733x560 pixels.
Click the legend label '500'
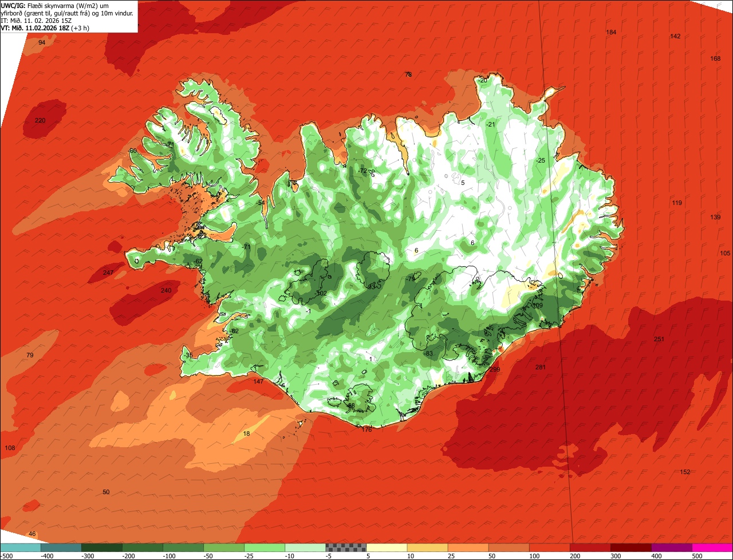click(x=697, y=556)
